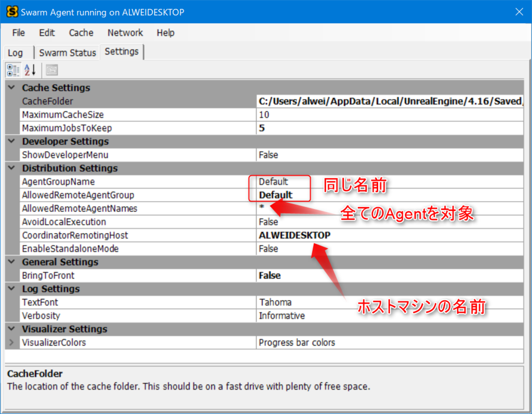Collapse the Distribution Settings category

(x=11, y=168)
